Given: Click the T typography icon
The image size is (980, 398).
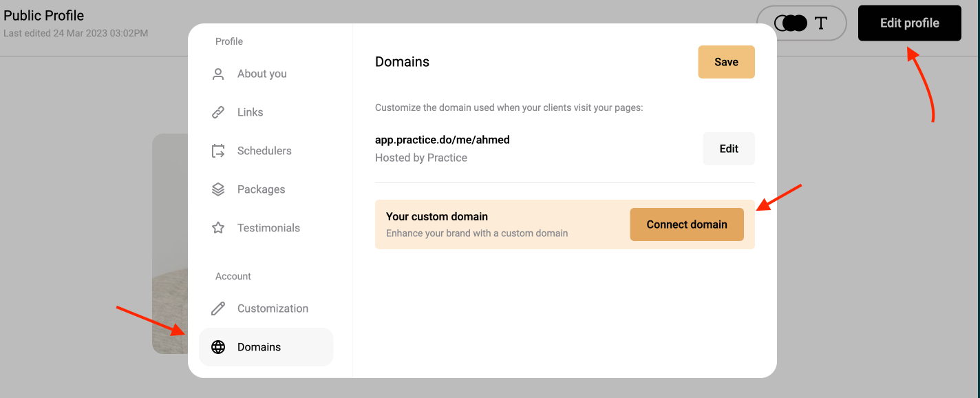Looking at the screenshot, I should pyautogui.click(x=820, y=23).
